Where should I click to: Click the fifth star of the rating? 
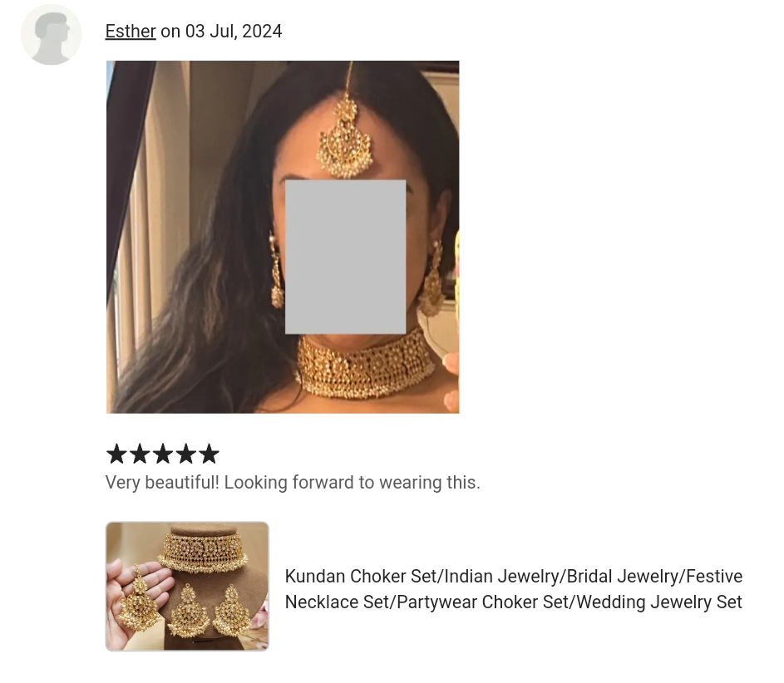pos(209,454)
